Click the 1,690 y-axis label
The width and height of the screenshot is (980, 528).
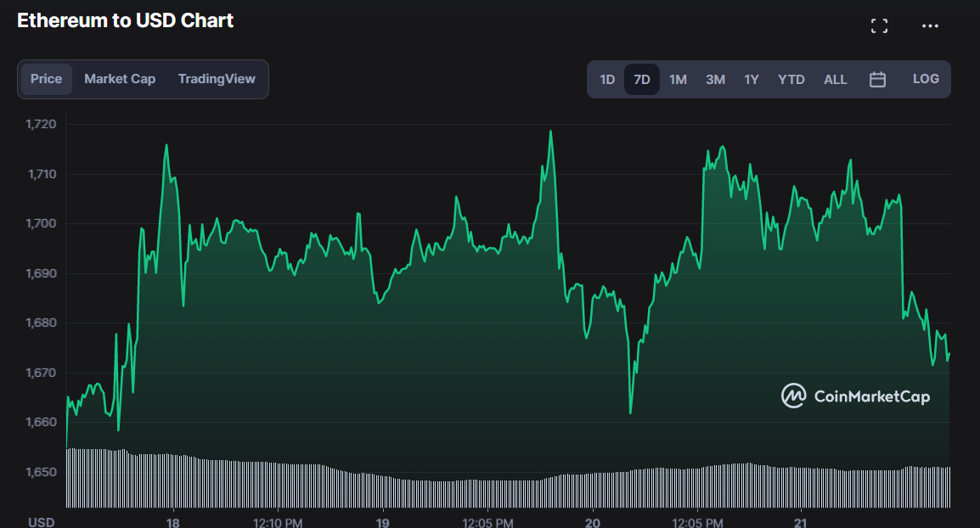click(x=42, y=273)
